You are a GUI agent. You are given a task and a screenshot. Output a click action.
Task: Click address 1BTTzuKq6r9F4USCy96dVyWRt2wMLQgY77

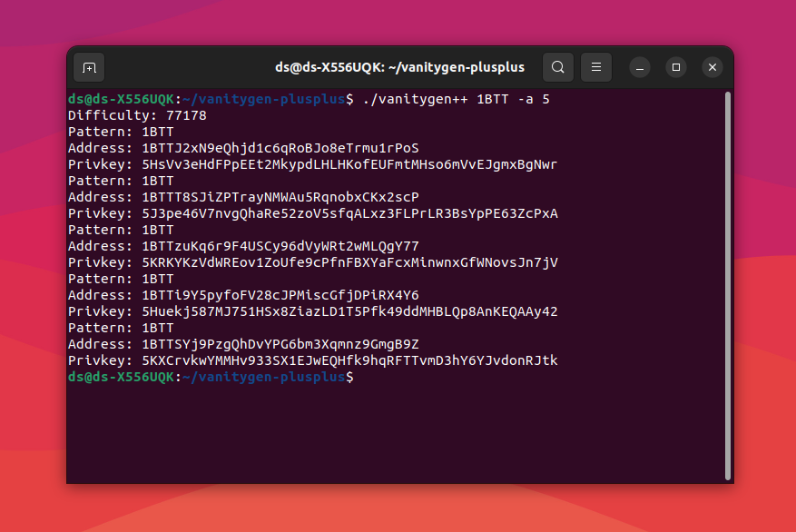[280, 246]
